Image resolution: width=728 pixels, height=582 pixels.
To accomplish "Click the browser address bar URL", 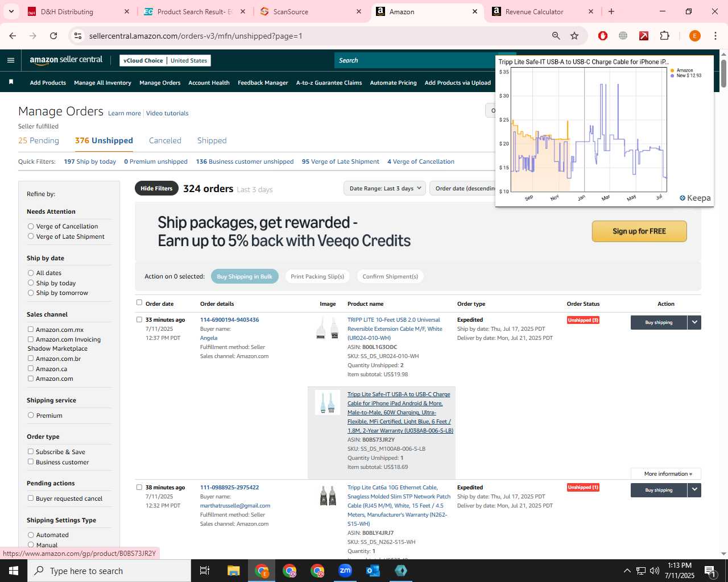I will [x=196, y=36].
